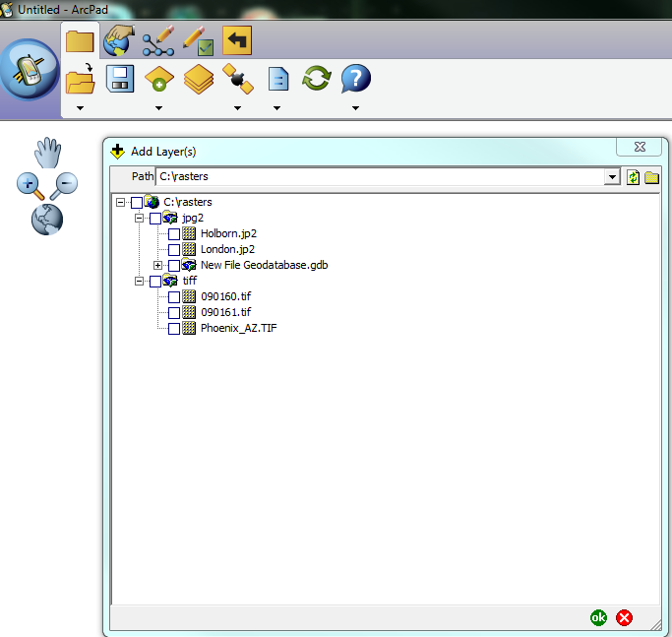The height and width of the screenshot is (637, 672).
Task: Cancel with the red X button
Action: click(624, 617)
